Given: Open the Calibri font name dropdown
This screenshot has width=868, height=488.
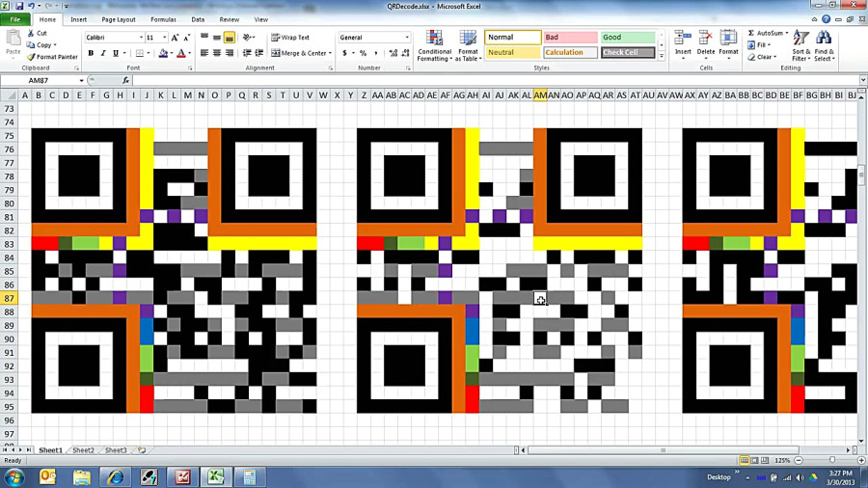Looking at the screenshot, I should tap(141, 38).
